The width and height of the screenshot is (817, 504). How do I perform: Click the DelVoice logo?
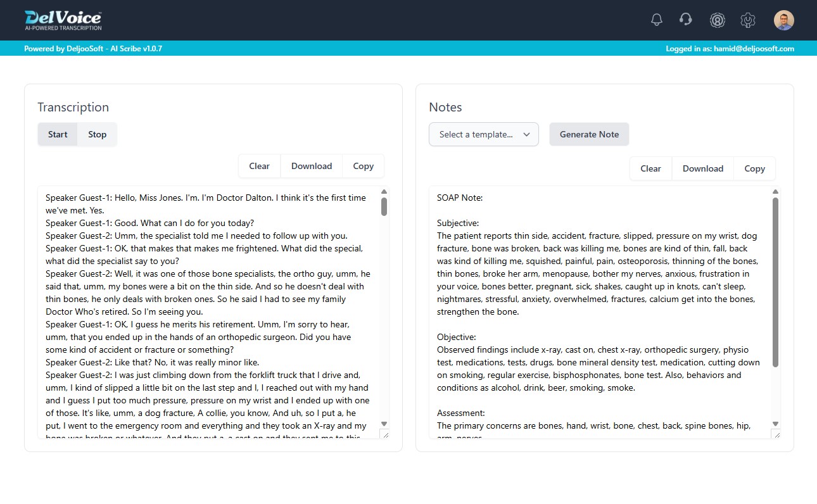tap(63, 20)
